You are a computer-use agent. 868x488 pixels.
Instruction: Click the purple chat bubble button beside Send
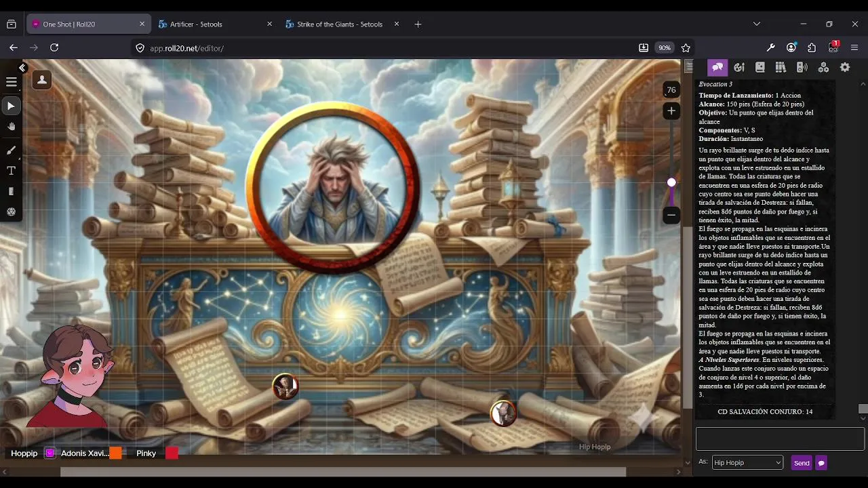point(821,463)
